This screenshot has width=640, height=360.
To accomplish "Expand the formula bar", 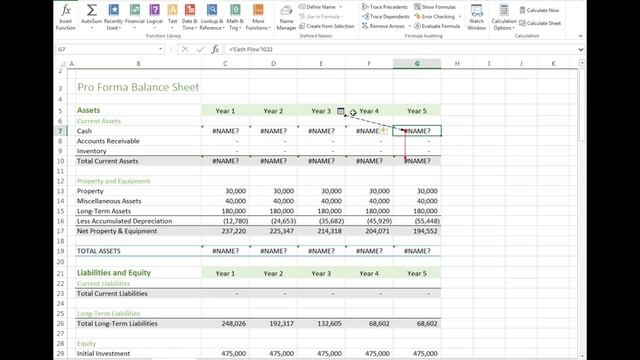I will click(x=581, y=50).
